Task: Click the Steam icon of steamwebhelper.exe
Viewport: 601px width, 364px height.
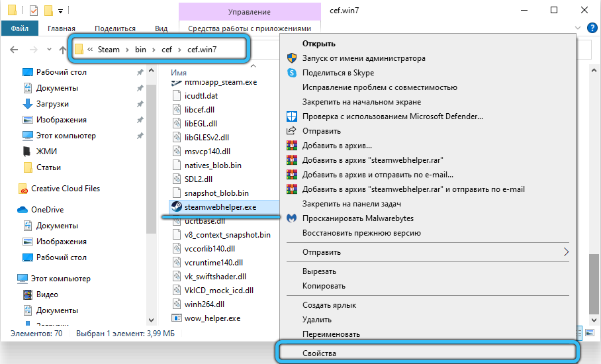Action: pyautogui.click(x=176, y=207)
